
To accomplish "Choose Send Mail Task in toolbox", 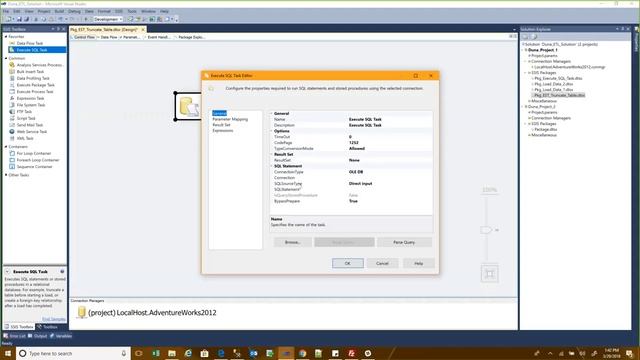I will (x=29, y=125).
